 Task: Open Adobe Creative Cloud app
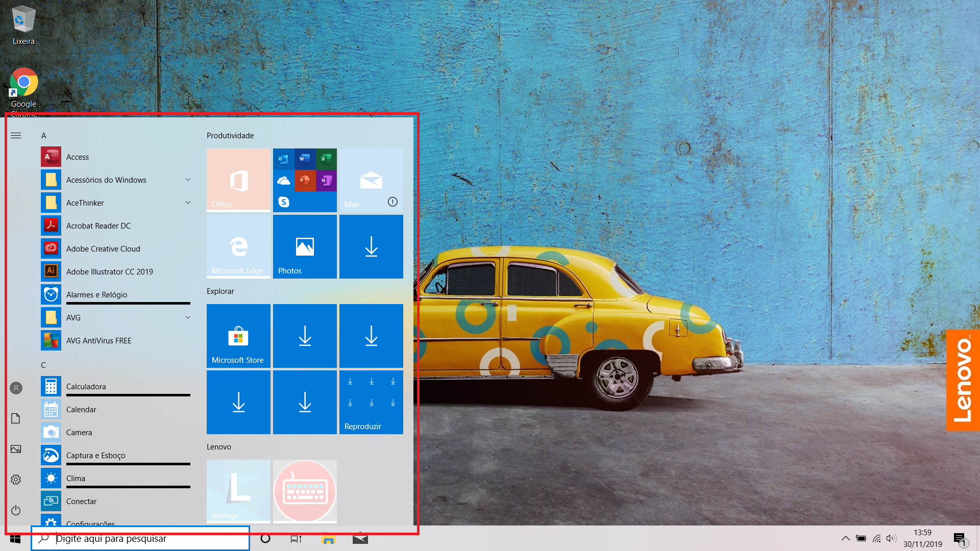pos(103,249)
